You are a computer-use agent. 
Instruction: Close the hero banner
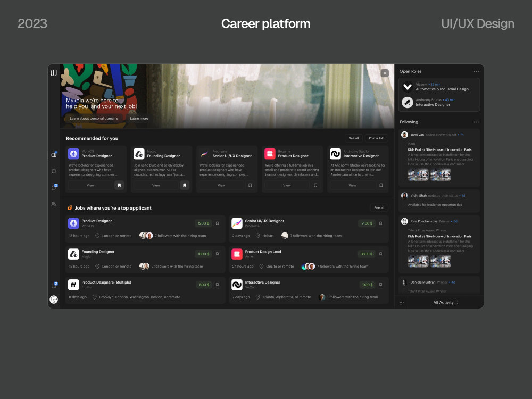pos(385,73)
